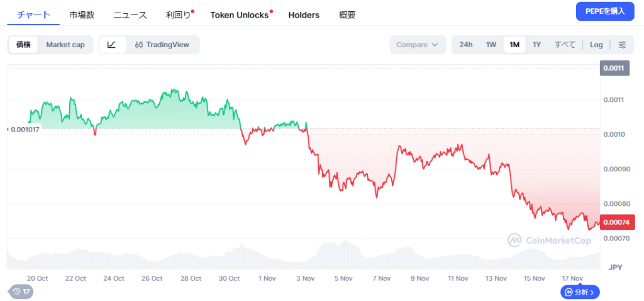This screenshot has height=301, width=644.
Task: Switch chart to 価格 price view
Action: (24, 45)
